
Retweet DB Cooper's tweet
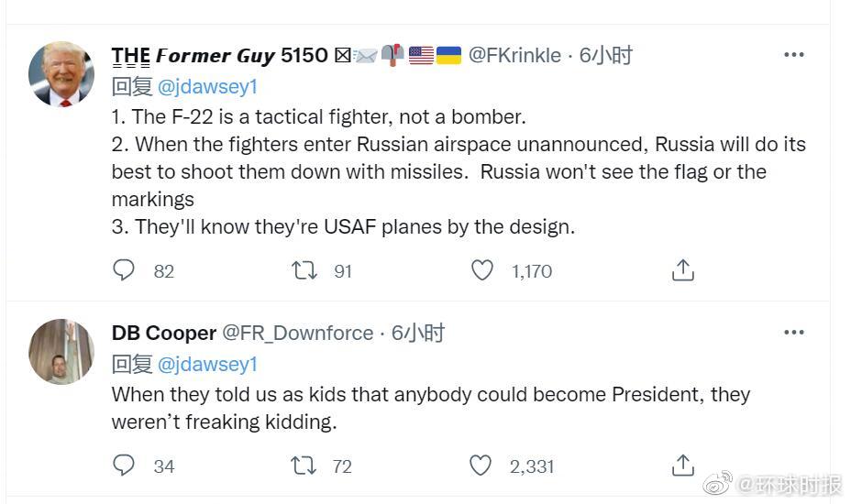tap(304, 466)
